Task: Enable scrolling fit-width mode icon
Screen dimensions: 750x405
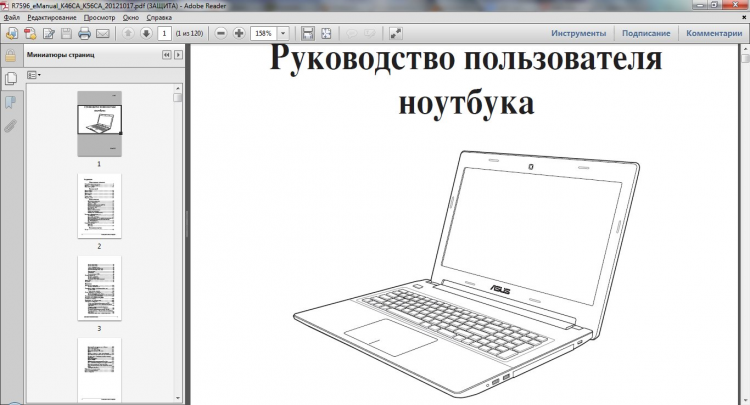Action: tap(308, 33)
